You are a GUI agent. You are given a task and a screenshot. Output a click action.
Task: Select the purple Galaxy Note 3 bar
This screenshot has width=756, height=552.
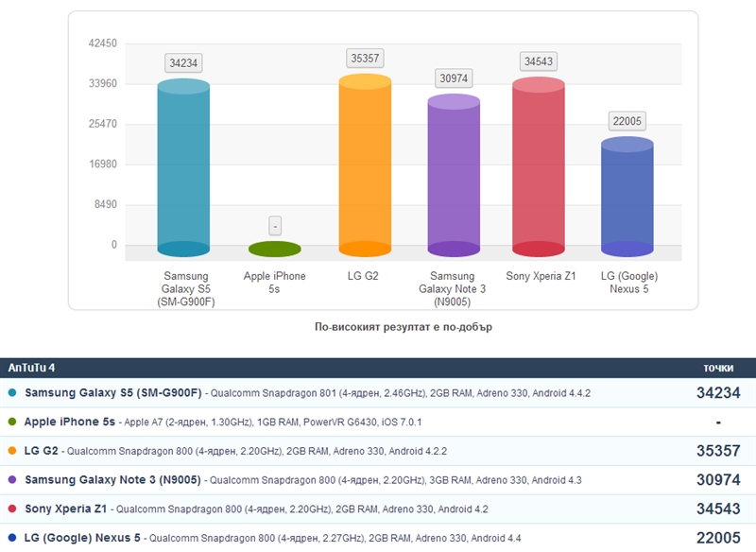pos(455,176)
